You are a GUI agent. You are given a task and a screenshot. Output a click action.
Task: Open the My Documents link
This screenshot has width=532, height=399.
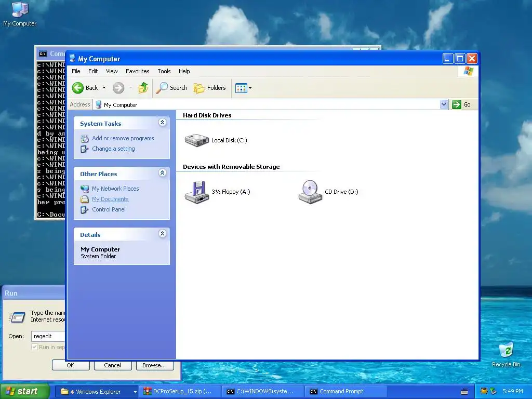pyautogui.click(x=110, y=199)
